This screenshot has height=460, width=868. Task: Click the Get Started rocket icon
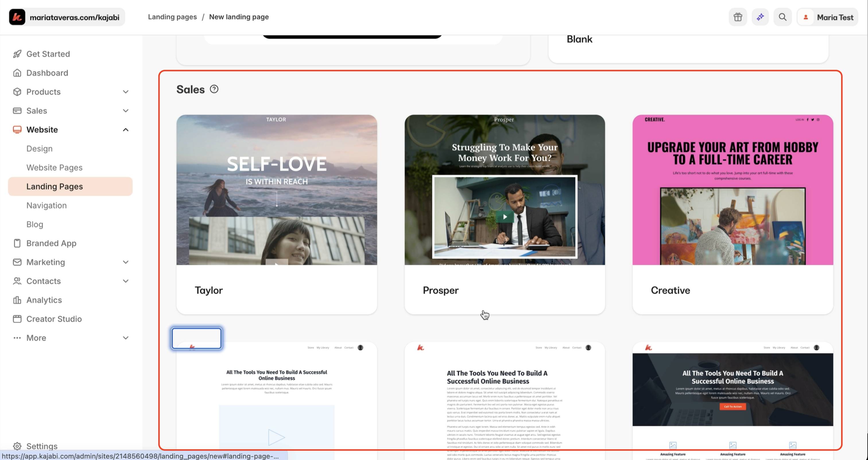pos(17,54)
